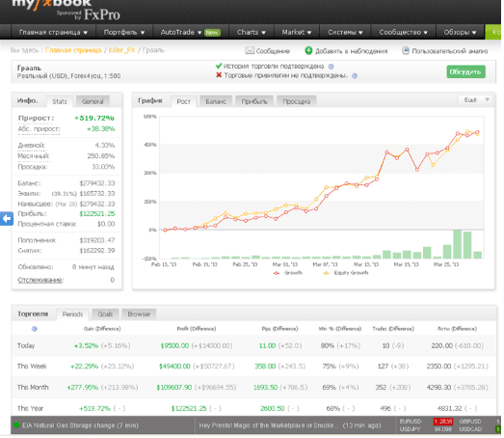Select the Goals tab in trading section
This screenshot has height=438, width=504.
pyautogui.click(x=105, y=315)
